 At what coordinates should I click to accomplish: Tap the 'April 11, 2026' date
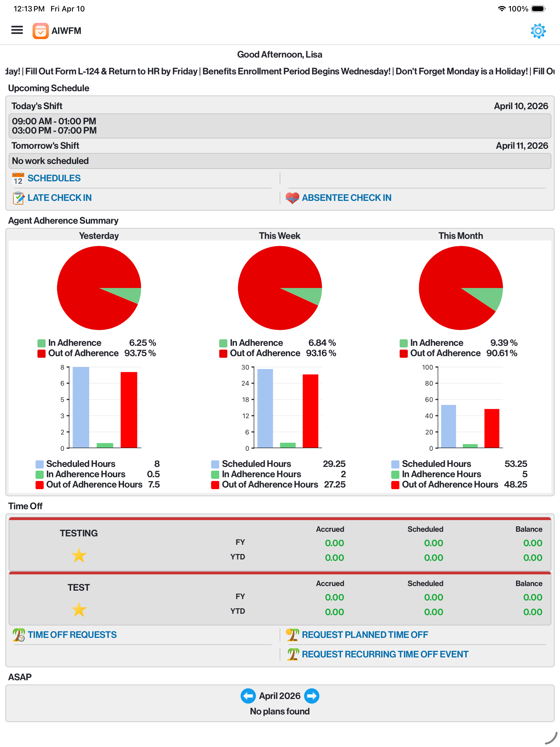[522, 145]
